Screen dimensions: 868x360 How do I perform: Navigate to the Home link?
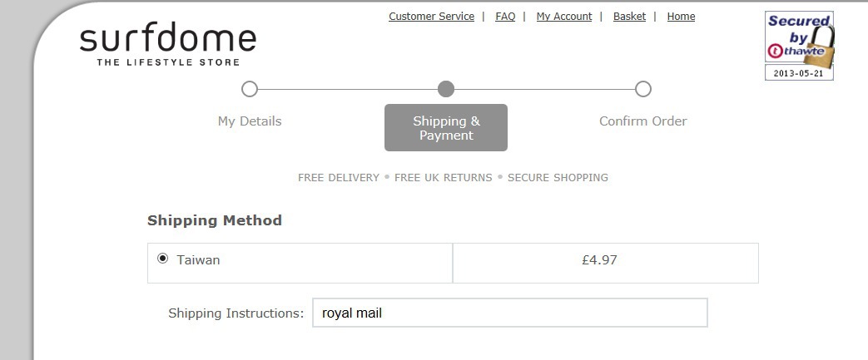point(681,17)
